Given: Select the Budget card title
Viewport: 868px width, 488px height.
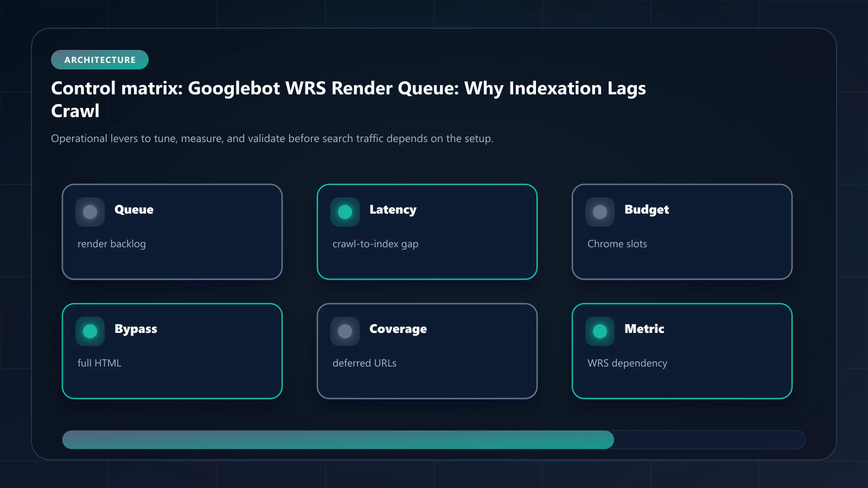Looking at the screenshot, I should coord(647,210).
